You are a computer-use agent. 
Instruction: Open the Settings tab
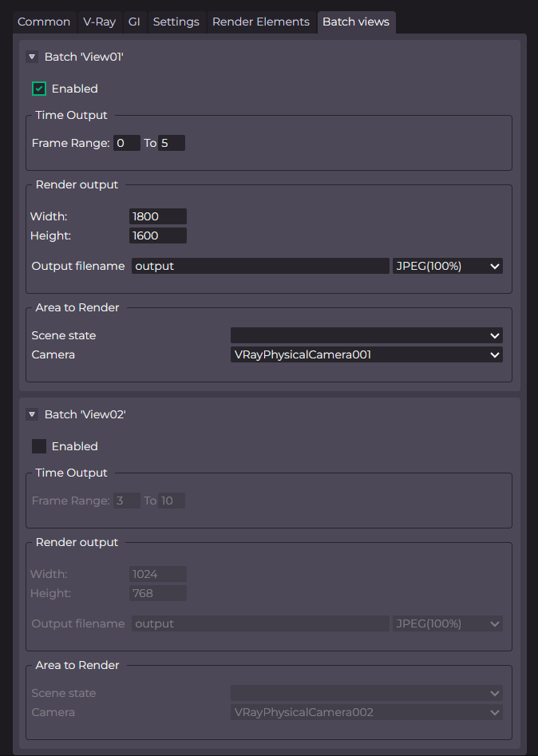point(176,22)
